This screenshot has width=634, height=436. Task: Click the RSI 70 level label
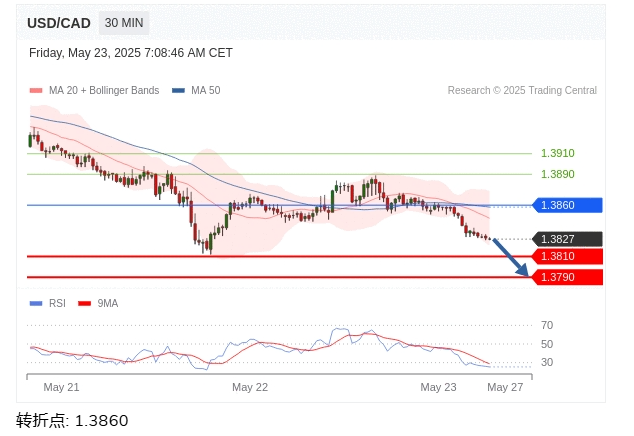[547, 325]
